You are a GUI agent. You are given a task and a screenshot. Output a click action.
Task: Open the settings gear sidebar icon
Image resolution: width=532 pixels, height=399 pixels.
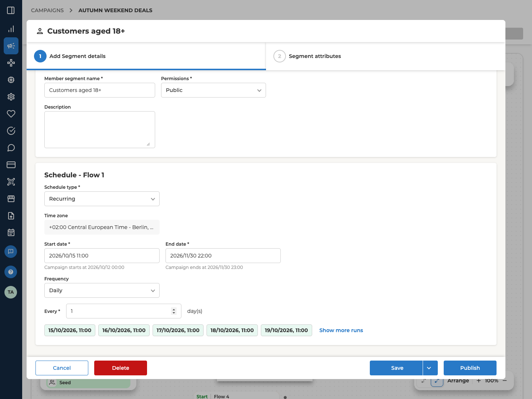(x=11, y=97)
